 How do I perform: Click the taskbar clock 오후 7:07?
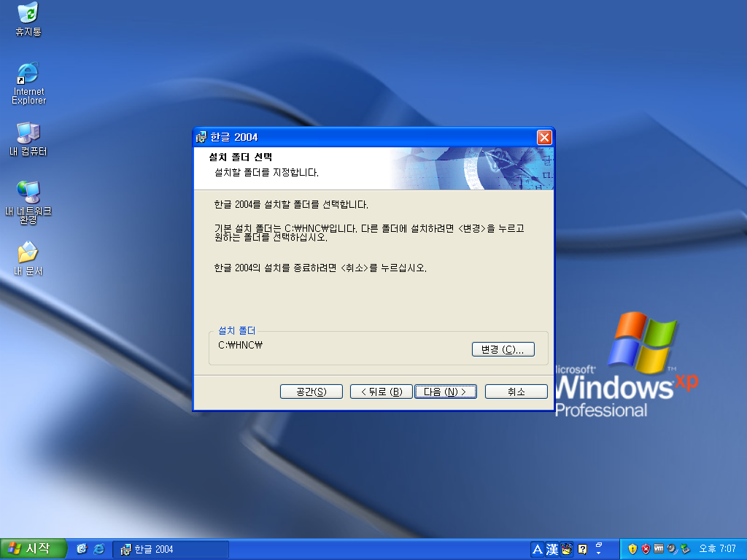[x=718, y=549]
